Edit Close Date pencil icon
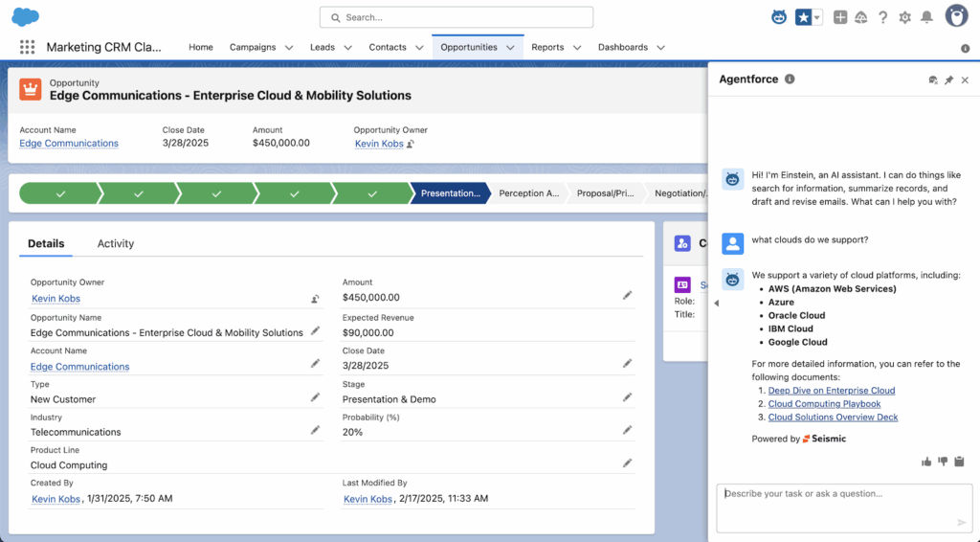This screenshot has width=980, height=542. [x=627, y=363]
